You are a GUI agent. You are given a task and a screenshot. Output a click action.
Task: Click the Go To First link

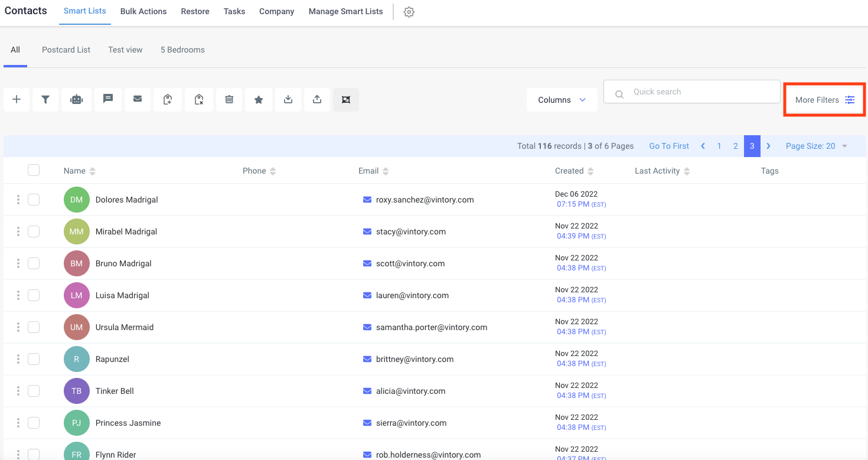pyautogui.click(x=669, y=146)
